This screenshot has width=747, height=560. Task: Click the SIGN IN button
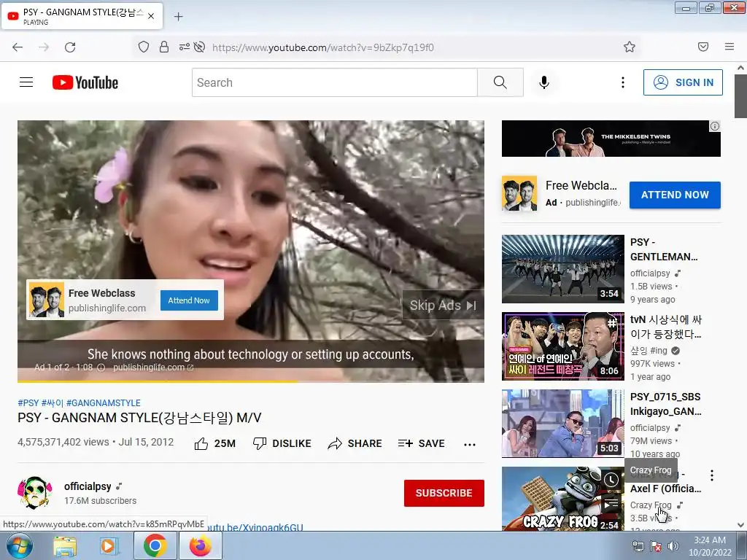[x=683, y=82]
